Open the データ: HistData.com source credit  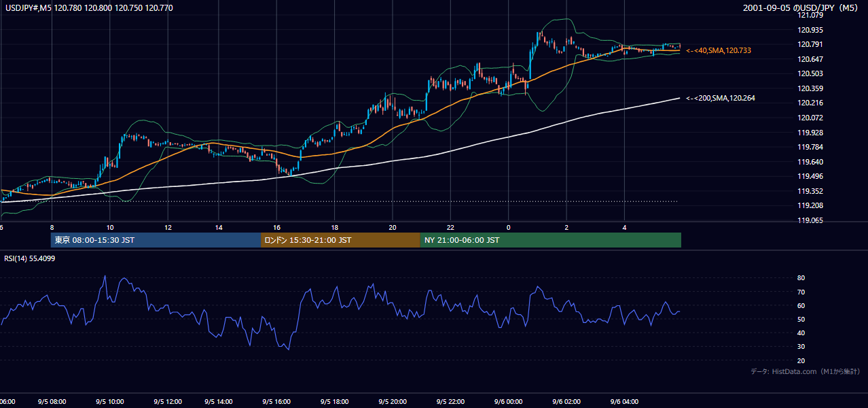pyautogui.click(x=806, y=371)
